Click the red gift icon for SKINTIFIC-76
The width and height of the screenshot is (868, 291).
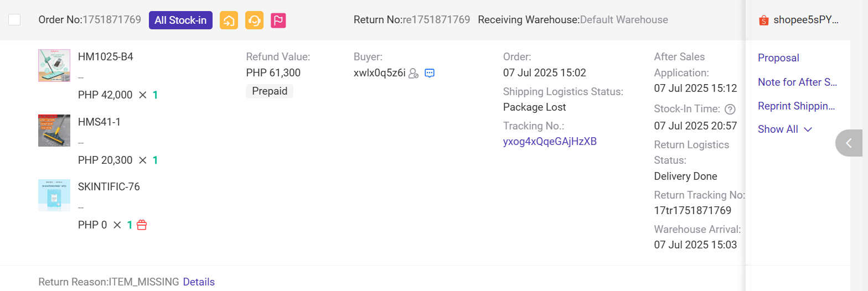(142, 225)
